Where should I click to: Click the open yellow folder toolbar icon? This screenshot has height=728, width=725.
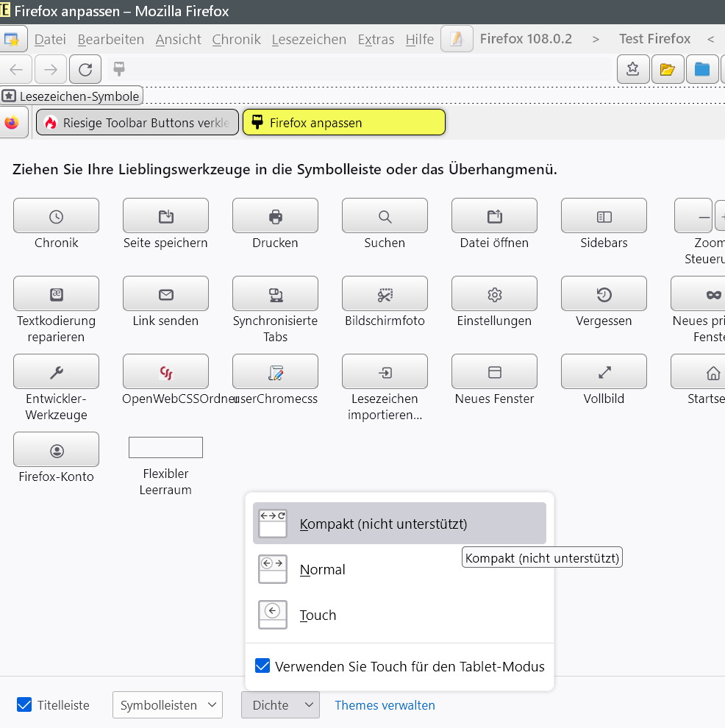pos(668,69)
